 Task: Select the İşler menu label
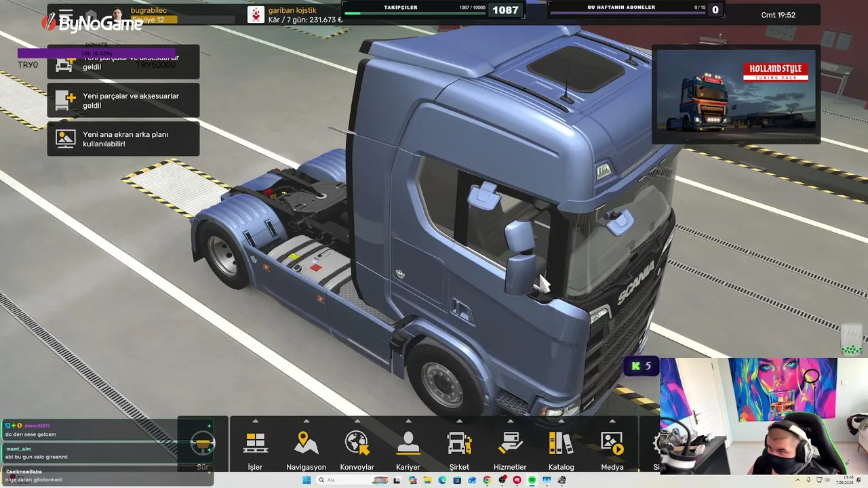(255, 467)
